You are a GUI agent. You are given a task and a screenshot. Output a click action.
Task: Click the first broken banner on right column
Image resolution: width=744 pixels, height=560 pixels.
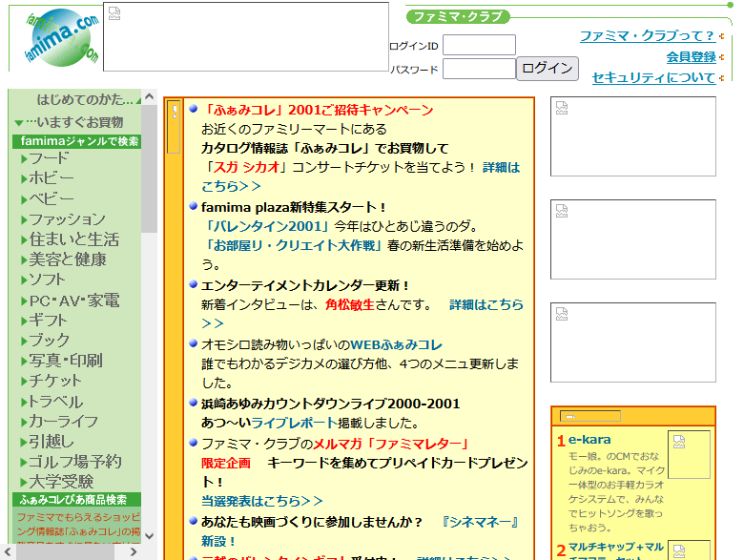633,136
